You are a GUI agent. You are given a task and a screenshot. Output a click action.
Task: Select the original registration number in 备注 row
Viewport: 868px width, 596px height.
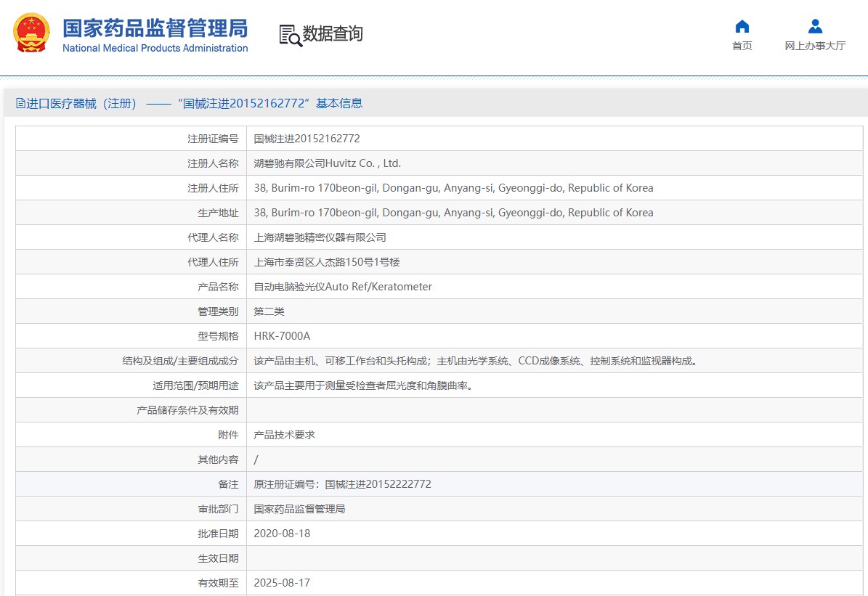pyautogui.click(x=342, y=484)
